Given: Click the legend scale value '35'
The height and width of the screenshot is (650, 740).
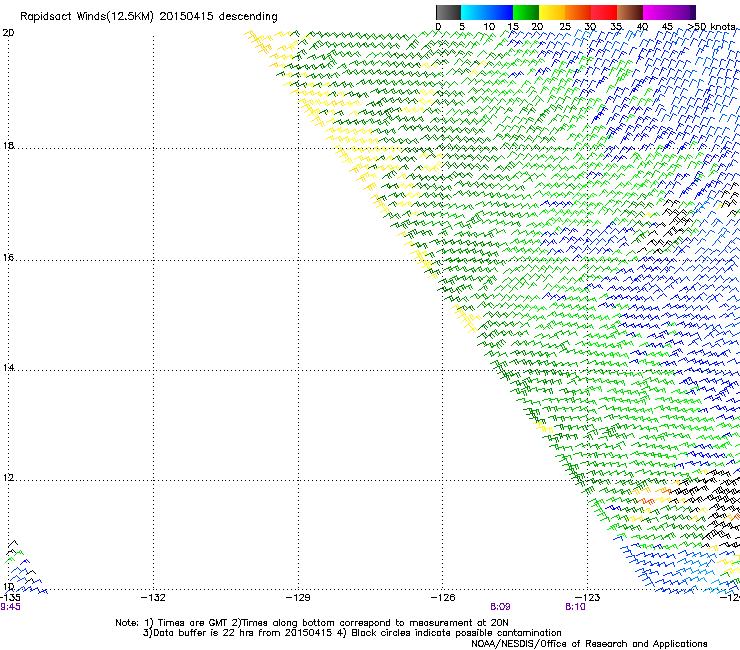Looking at the screenshot, I should click(x=616, y=27).
